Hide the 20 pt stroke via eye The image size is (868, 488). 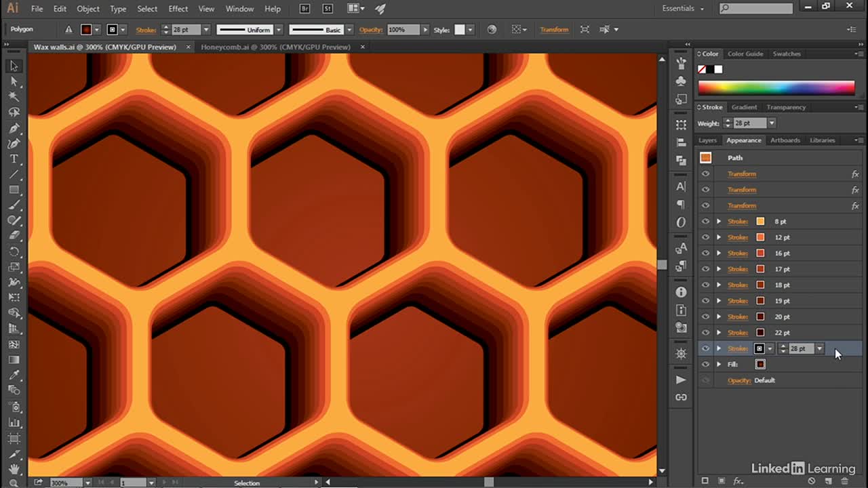coord(706,317)
